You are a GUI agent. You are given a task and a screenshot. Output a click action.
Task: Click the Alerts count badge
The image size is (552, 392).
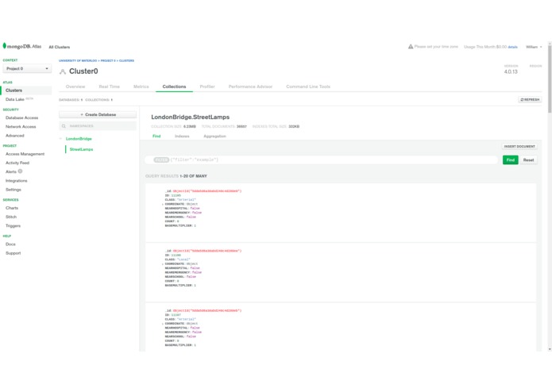tap(20, 171)
